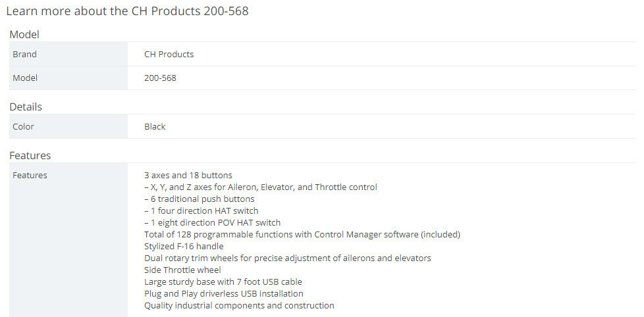Click the '3 axes and 18 buttons' line

(x=188, y=175)
